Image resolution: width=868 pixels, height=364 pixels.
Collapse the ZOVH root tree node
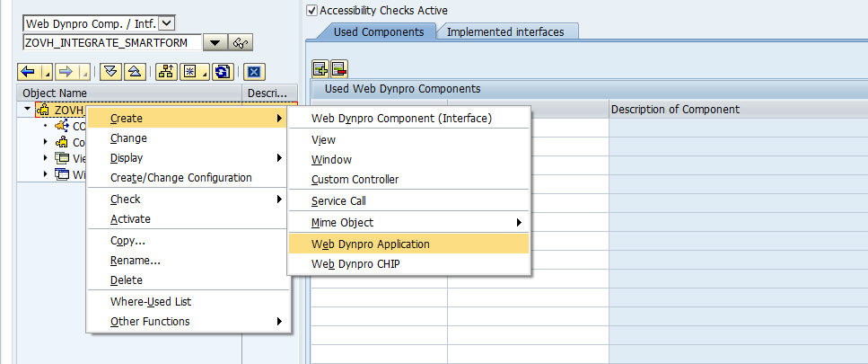tap(28, 110)
